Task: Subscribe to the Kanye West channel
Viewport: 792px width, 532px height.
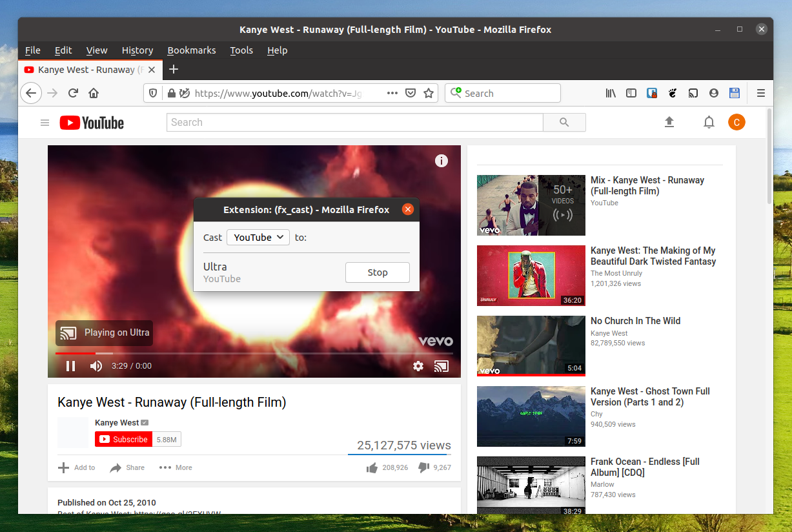Action: (x=123, y=439)
